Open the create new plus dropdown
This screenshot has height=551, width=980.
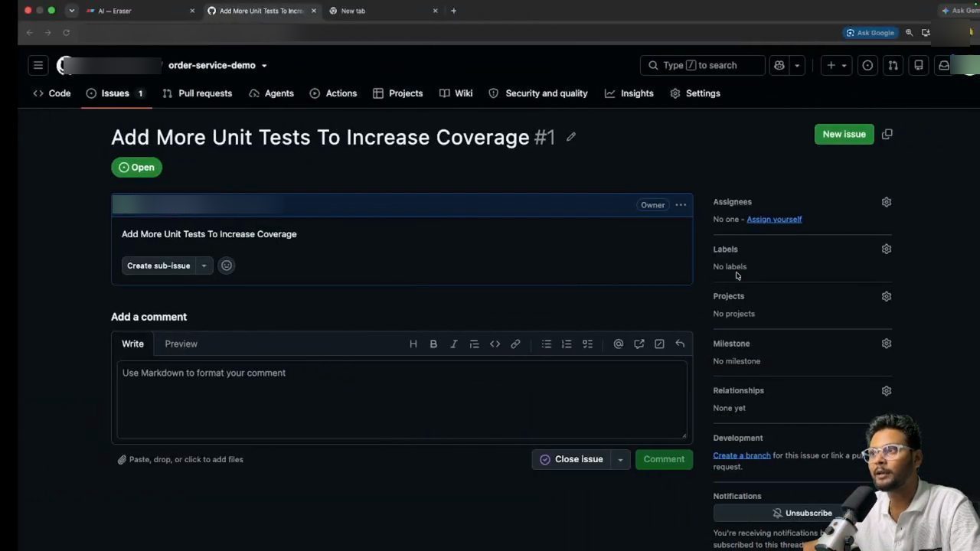pos(836,66)
